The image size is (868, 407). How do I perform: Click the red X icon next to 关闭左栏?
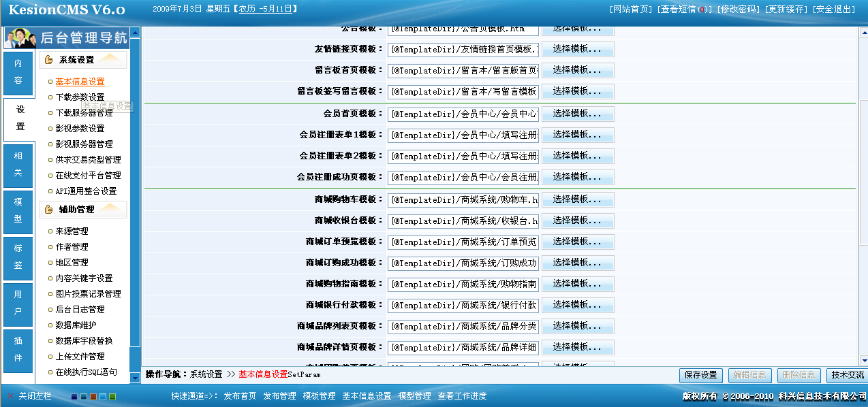(x=10, y=396)
